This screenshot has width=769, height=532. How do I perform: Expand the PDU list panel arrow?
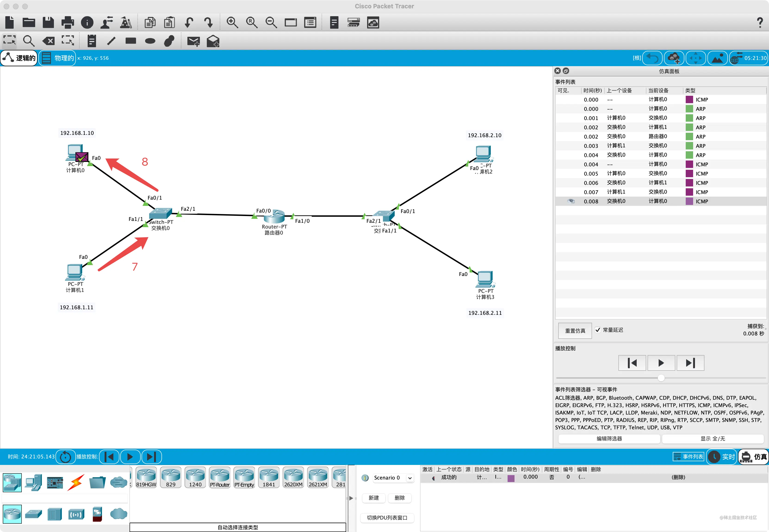[351, 498]
